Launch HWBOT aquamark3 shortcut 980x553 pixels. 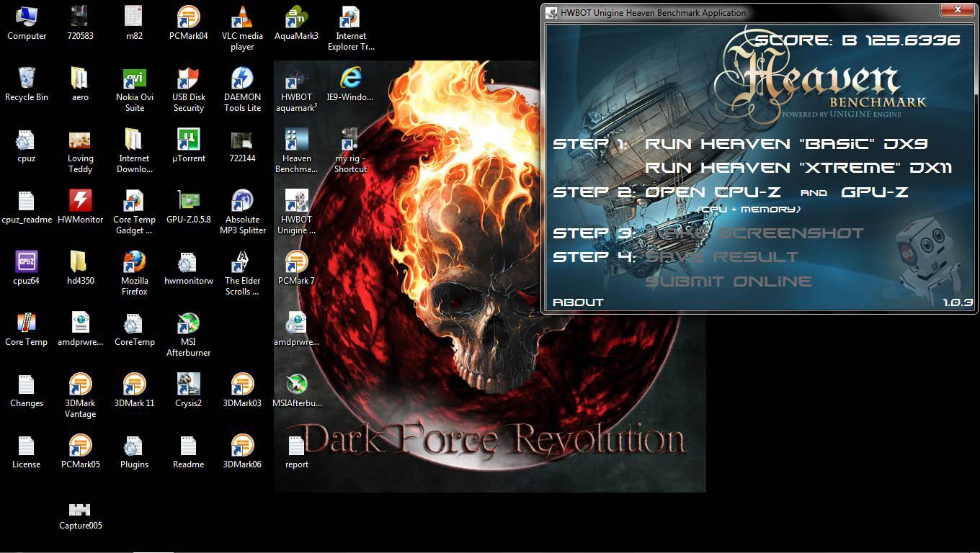[296, 90]
